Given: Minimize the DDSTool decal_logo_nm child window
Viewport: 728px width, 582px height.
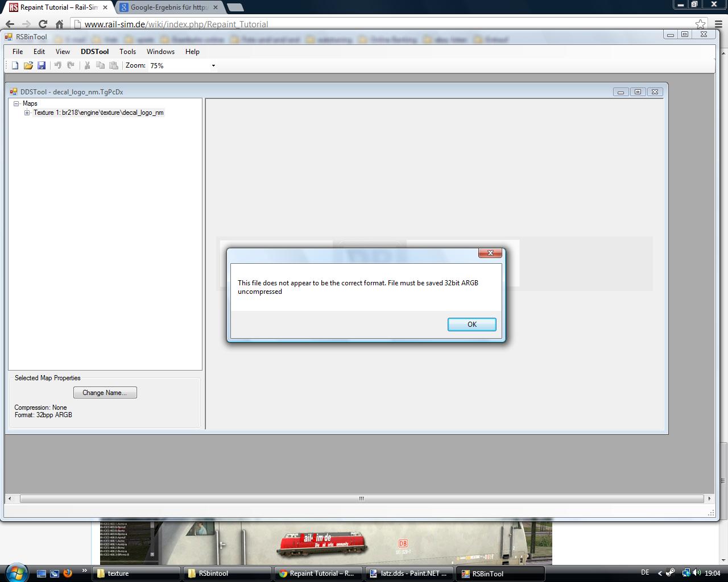Looking at the screenshot, I should [x=621, y=92].
